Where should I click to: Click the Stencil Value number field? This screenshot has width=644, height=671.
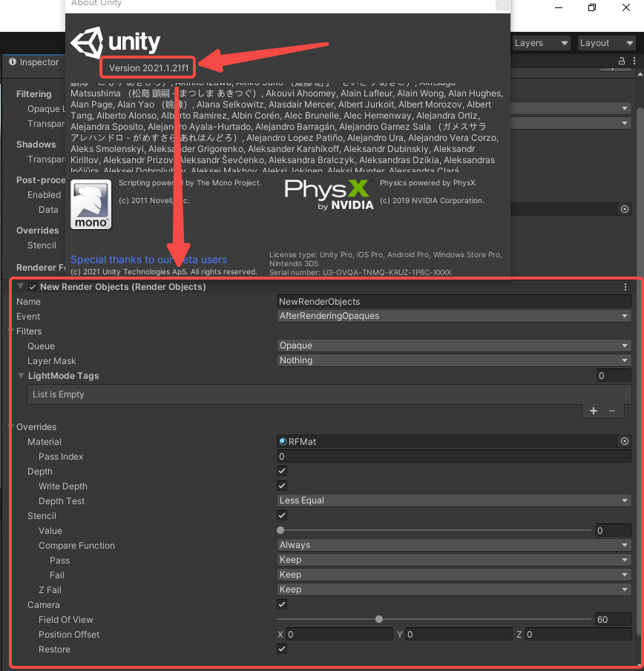pos(614,530)
